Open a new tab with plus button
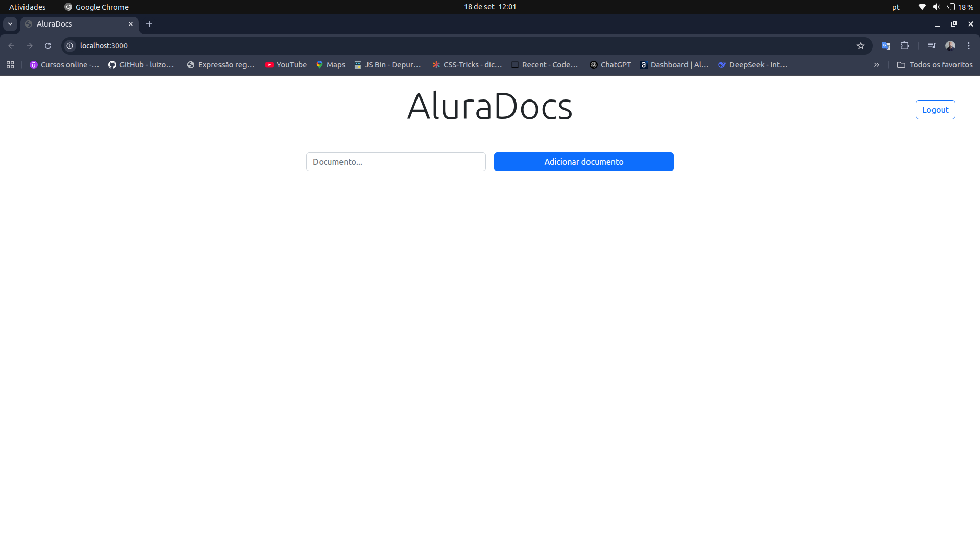980x551 pixels. (149, 24)
